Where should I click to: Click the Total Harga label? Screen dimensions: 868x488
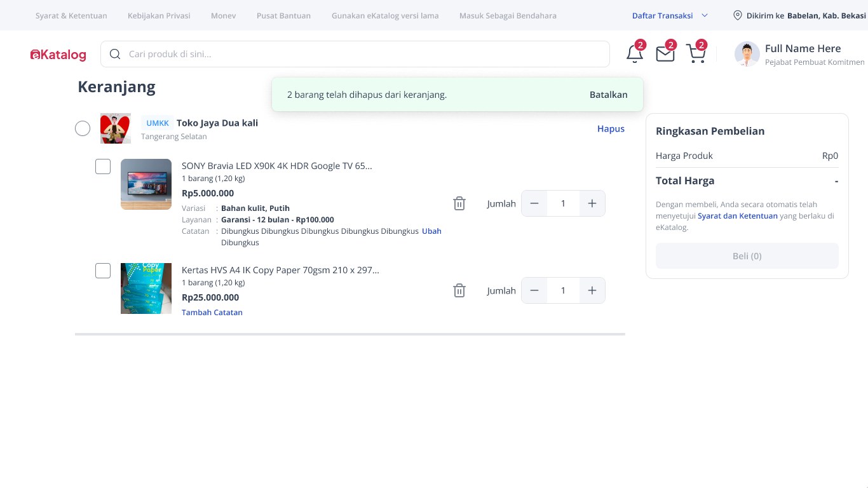click(x=685, y=180)
